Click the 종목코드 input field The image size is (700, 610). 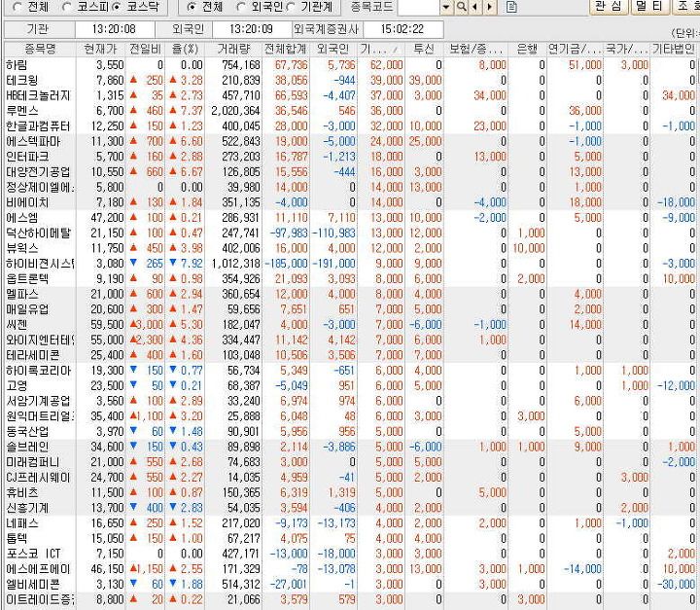(418, 7)
